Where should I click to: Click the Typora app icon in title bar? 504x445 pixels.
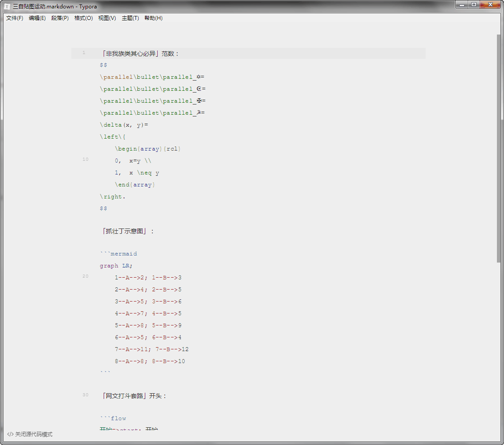7,7
